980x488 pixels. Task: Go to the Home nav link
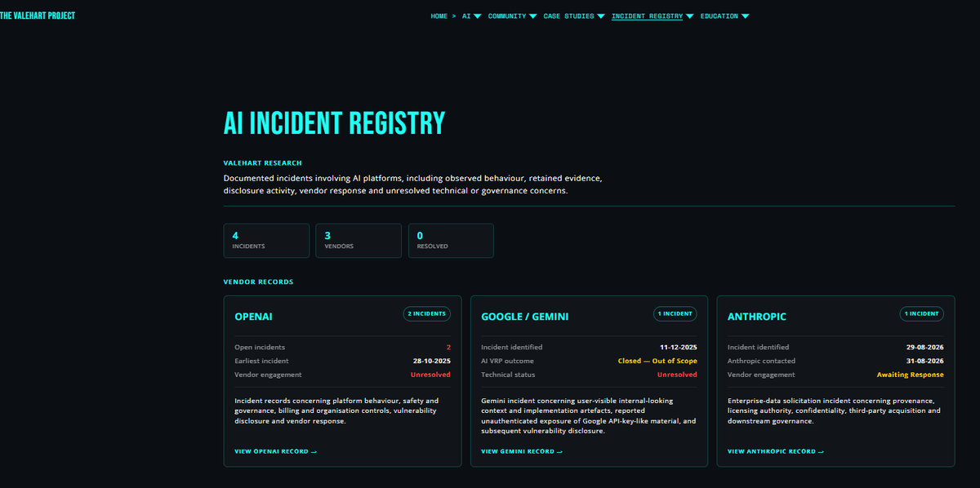pyautogui.click(x=439, y=16)
